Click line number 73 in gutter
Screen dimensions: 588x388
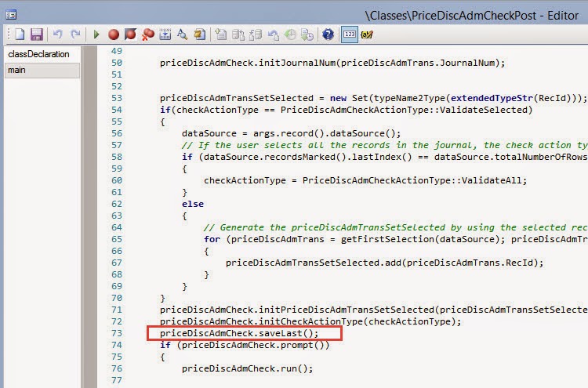click(x=117, y=333)
